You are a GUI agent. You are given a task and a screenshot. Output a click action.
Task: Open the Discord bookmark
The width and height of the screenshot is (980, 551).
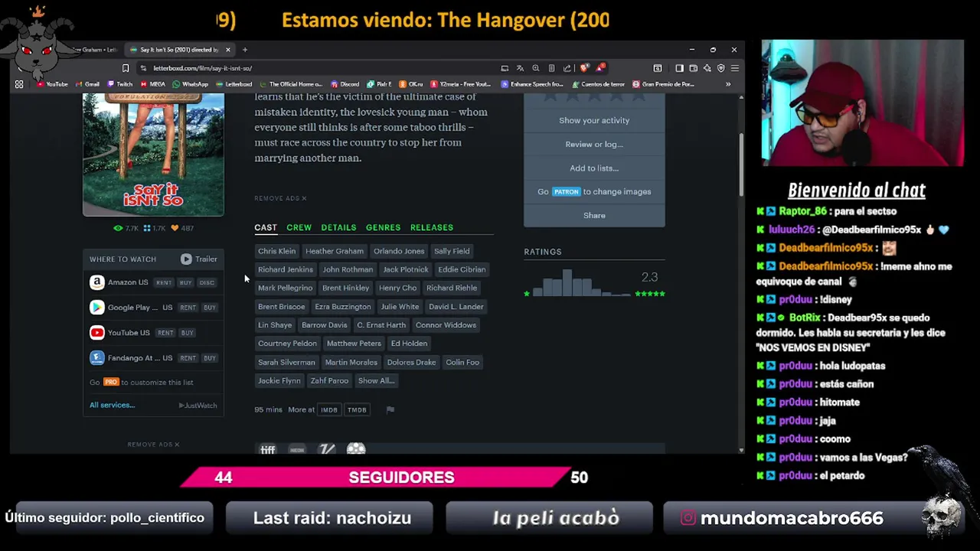[x=345, y=84]
